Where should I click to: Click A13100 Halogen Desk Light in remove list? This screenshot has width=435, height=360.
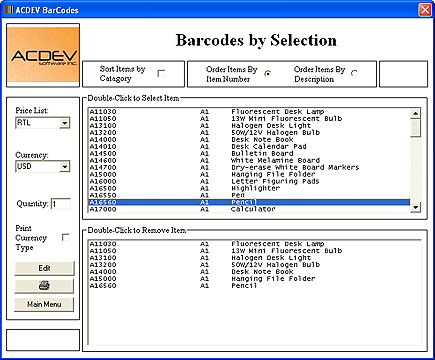[254, 258]
